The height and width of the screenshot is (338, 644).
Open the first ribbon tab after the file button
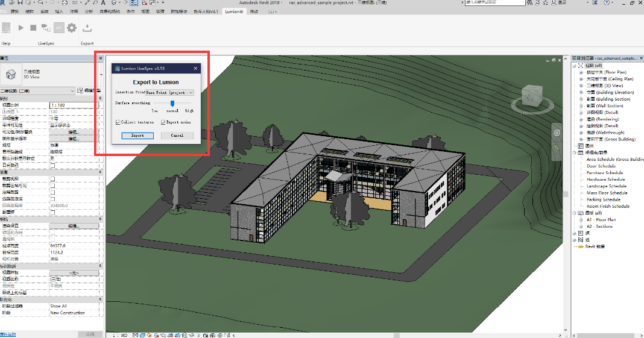[x=15, y=11]
